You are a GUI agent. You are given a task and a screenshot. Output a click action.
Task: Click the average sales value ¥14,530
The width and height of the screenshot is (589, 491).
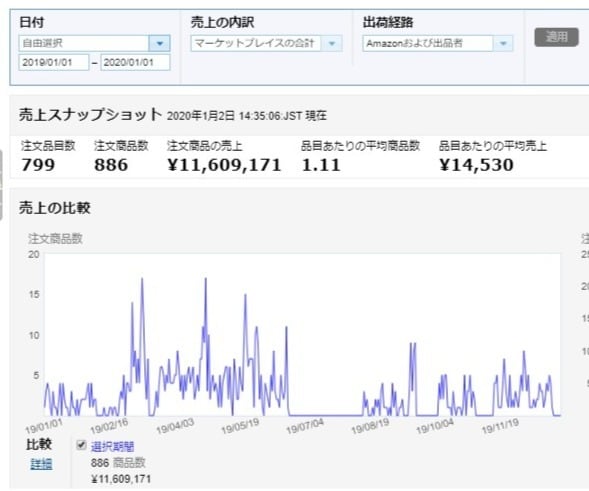tap(476, 165)
